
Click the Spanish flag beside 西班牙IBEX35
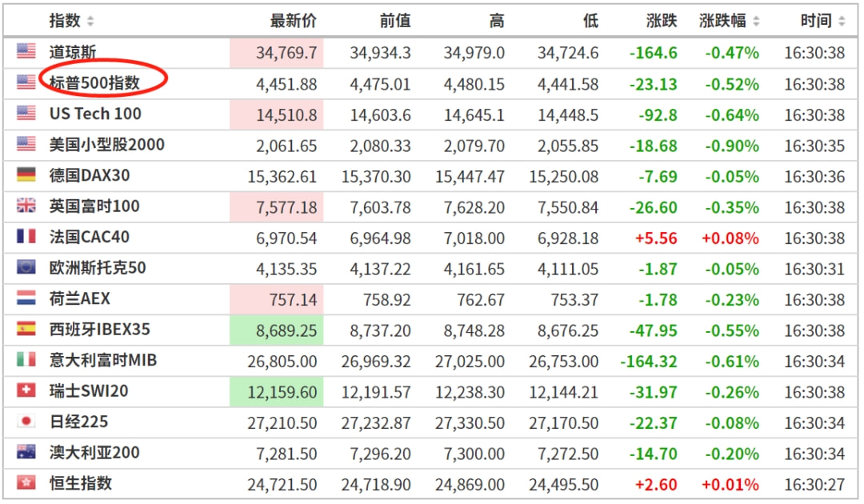pyautogui.click(x=26, y=329)
